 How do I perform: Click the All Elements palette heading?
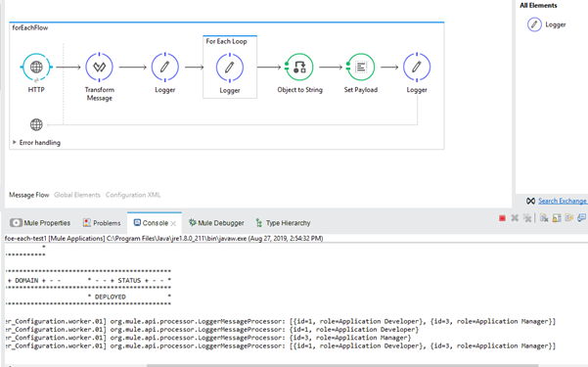(x=538, y=5)
